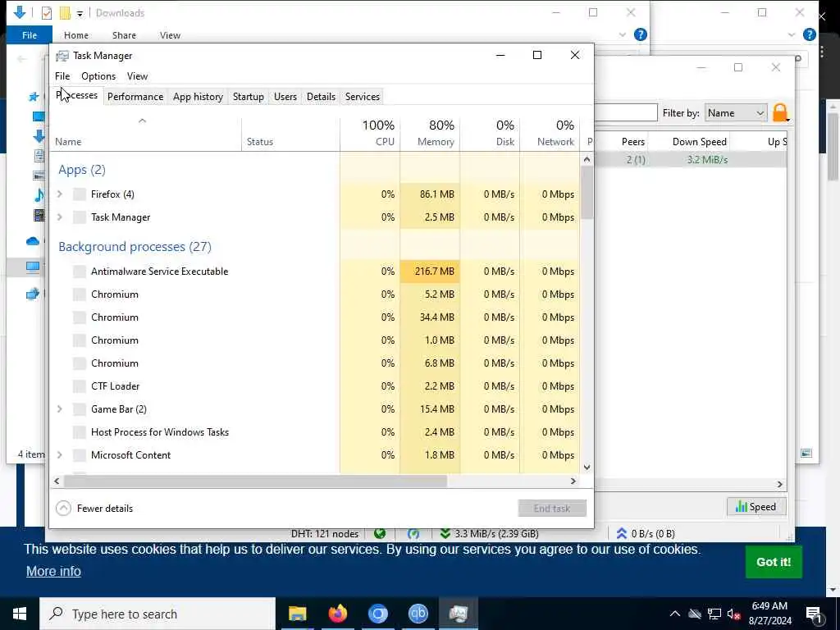Select the Processes tab
This screenshot has width=840, height=630.
click(x=76, y=96)
